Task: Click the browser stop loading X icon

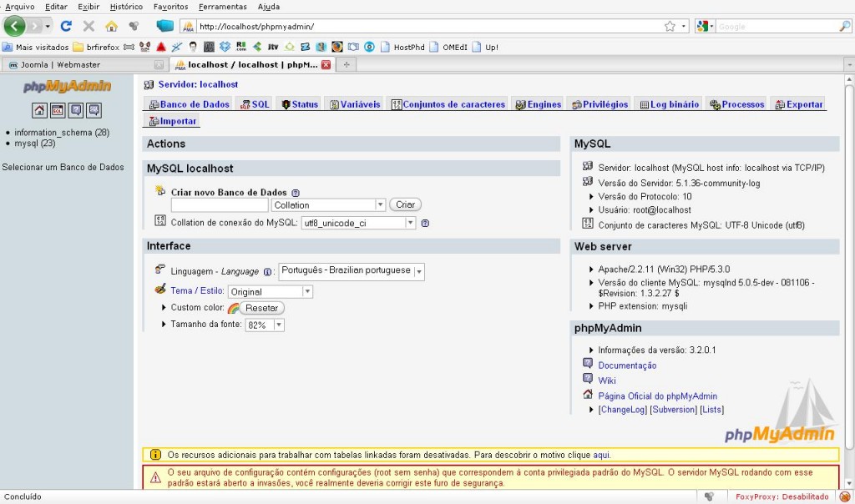Action: pos(89,26)
